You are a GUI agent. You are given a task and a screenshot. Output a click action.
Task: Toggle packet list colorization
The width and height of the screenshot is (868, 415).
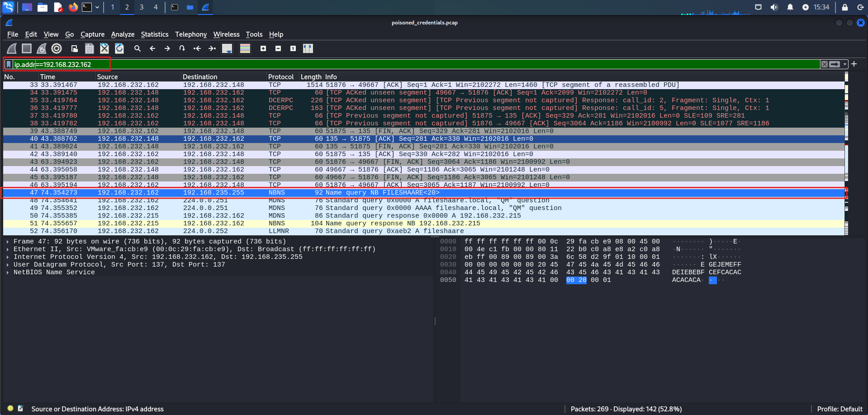245,48
